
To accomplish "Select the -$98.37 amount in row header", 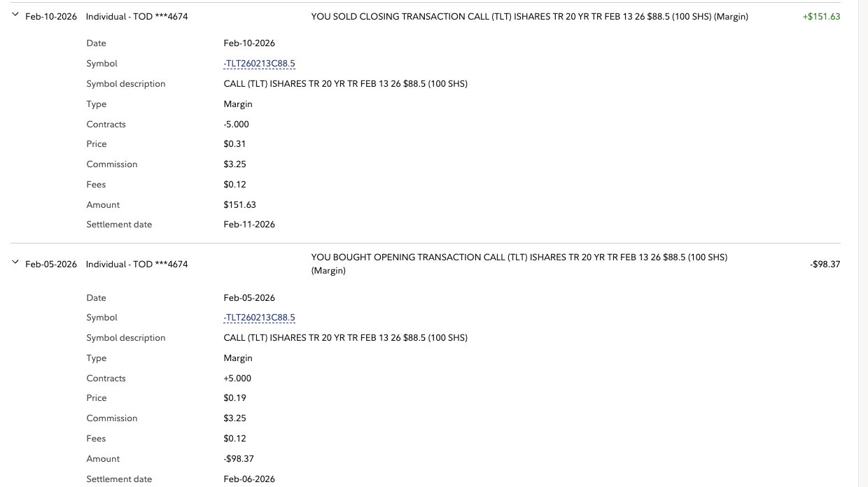I will pyautogui.click(x=825, y=264).
